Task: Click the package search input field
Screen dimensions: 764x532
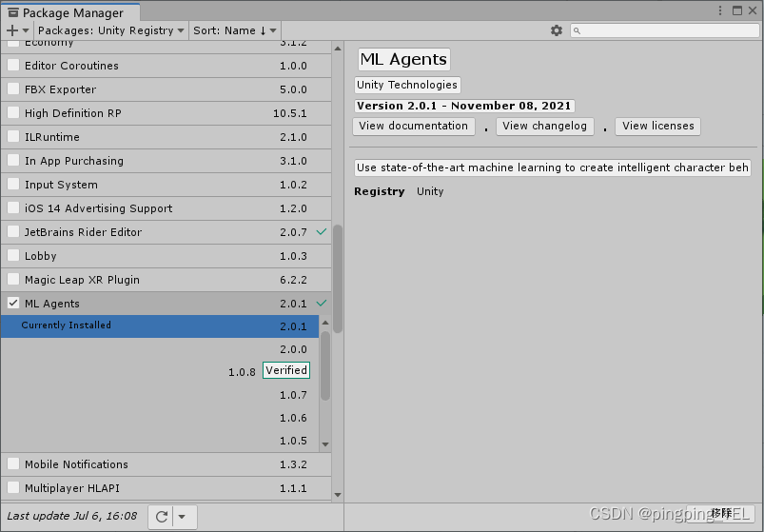Action: click(665, 30)
